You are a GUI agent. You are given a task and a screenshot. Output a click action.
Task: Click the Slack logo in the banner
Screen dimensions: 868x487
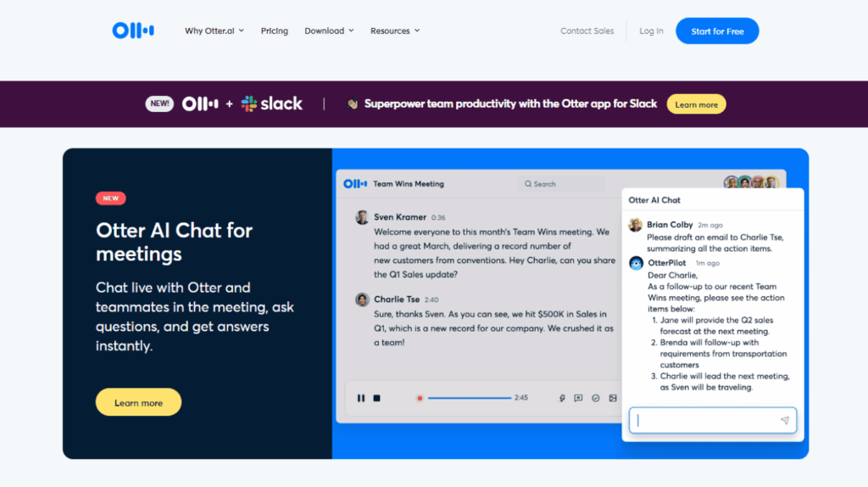(271, 104)
